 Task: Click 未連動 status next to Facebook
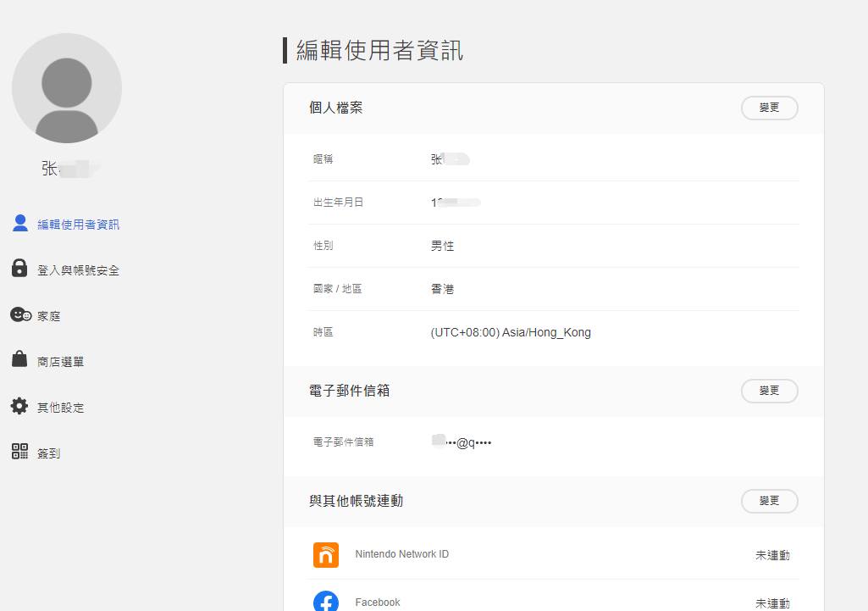point(772,603)
